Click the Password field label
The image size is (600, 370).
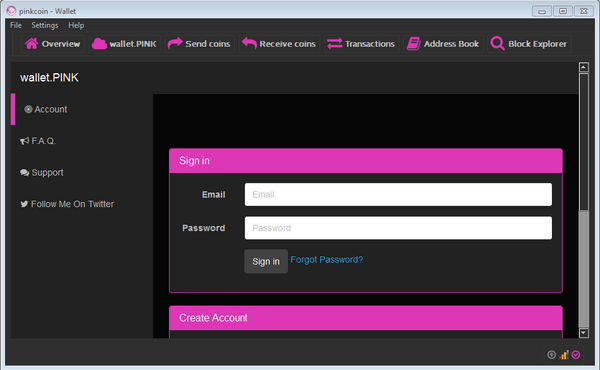pyautogui.click(x=204, y=228)
